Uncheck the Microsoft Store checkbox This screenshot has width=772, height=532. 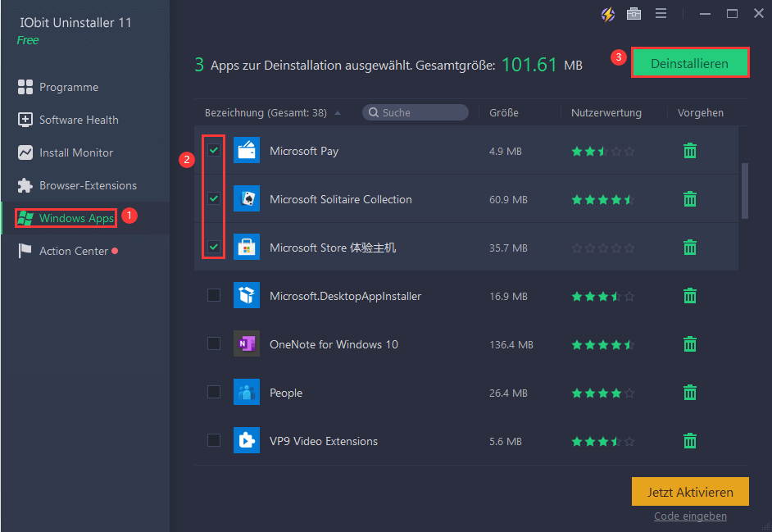tap(214, 246)
